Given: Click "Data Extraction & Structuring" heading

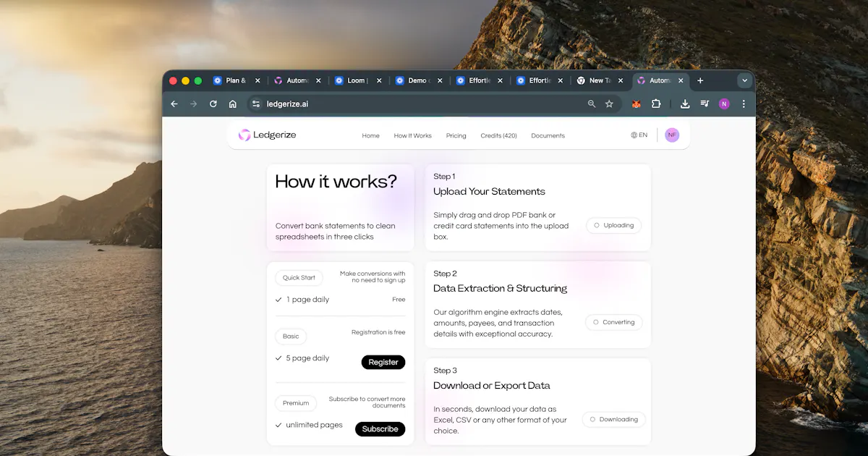Looking at the screenshot, I should [x=500, y=288].
